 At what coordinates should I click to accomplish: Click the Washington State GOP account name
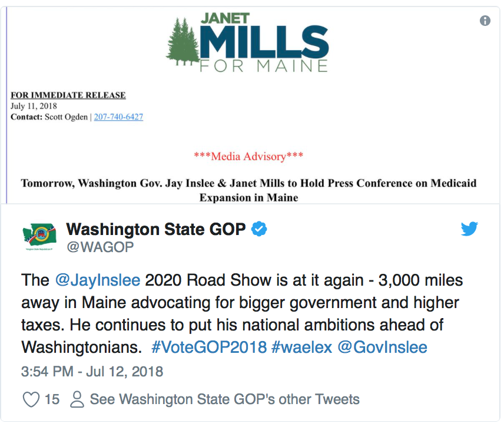pyautogui.click(x=156, y=229)
